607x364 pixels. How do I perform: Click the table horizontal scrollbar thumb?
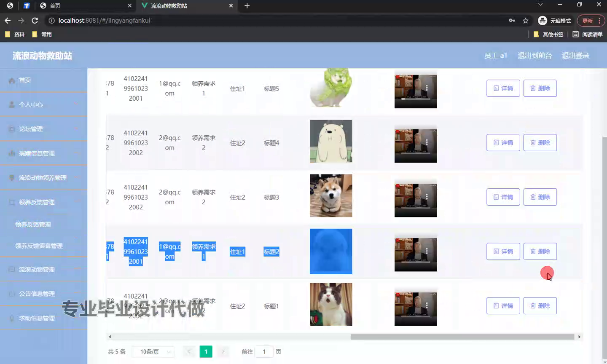click(462, 337)
